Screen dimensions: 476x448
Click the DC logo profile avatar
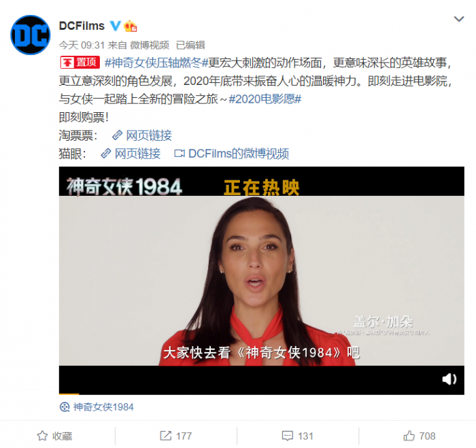point(31,35)
